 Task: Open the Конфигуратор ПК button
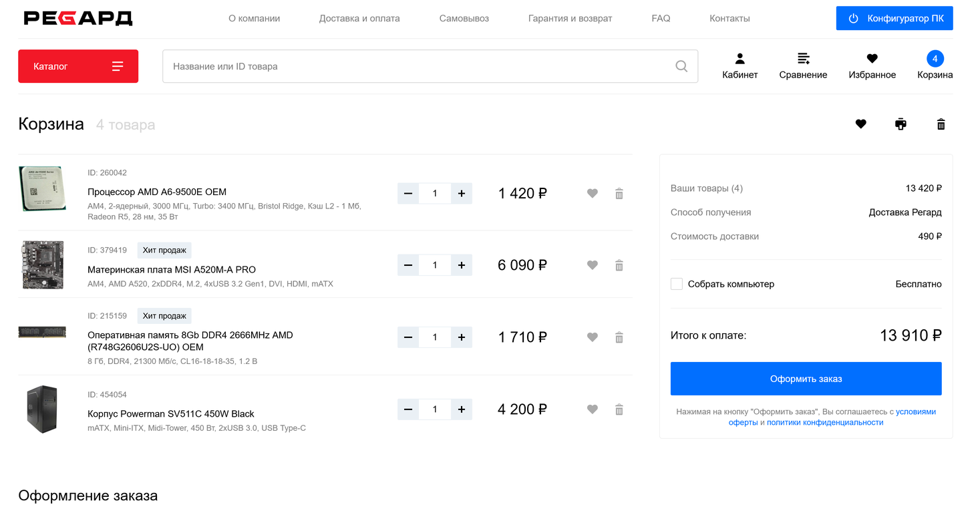coord(894,19)
